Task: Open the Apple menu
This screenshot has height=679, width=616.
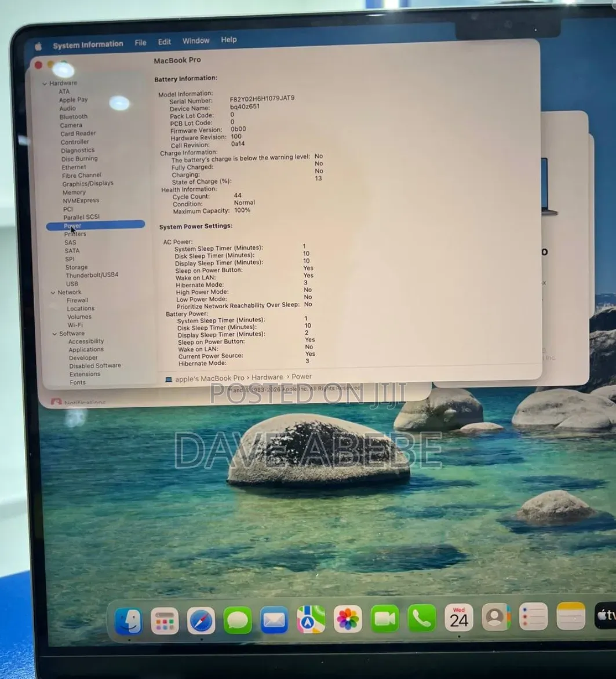Action: tap(38, 46)
